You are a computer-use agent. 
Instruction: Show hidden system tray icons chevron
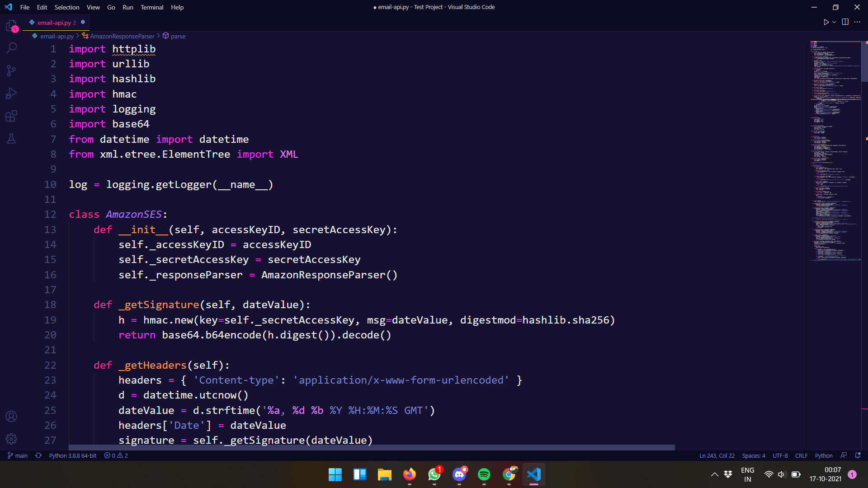click(x=714, y=474)
